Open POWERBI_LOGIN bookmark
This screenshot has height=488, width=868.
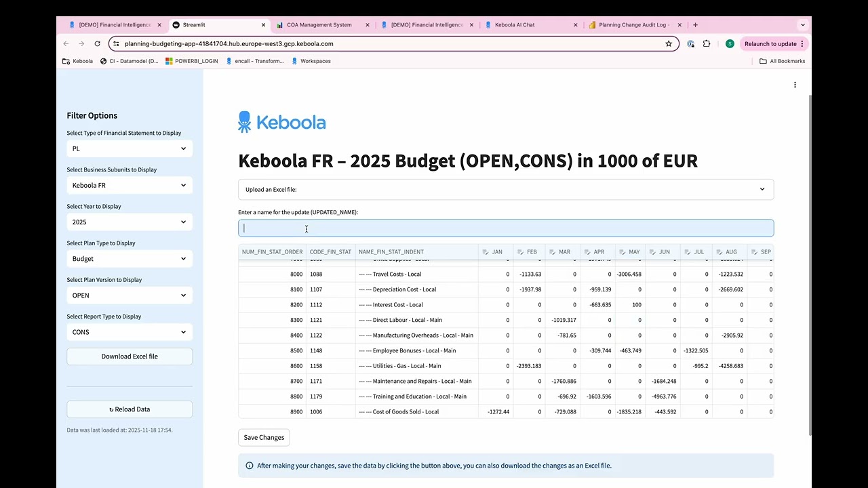click(x=191, y=61)
